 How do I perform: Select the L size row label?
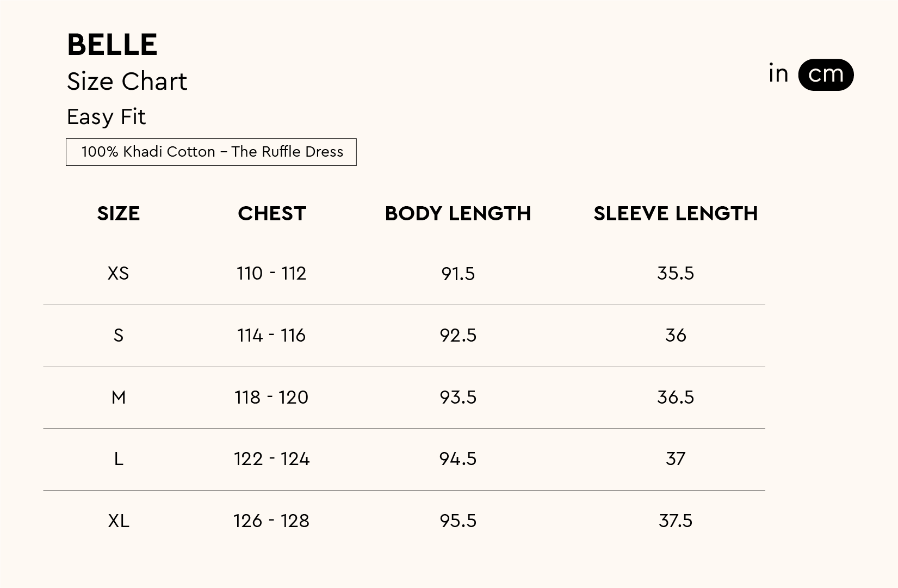click(x=119, y=459)
